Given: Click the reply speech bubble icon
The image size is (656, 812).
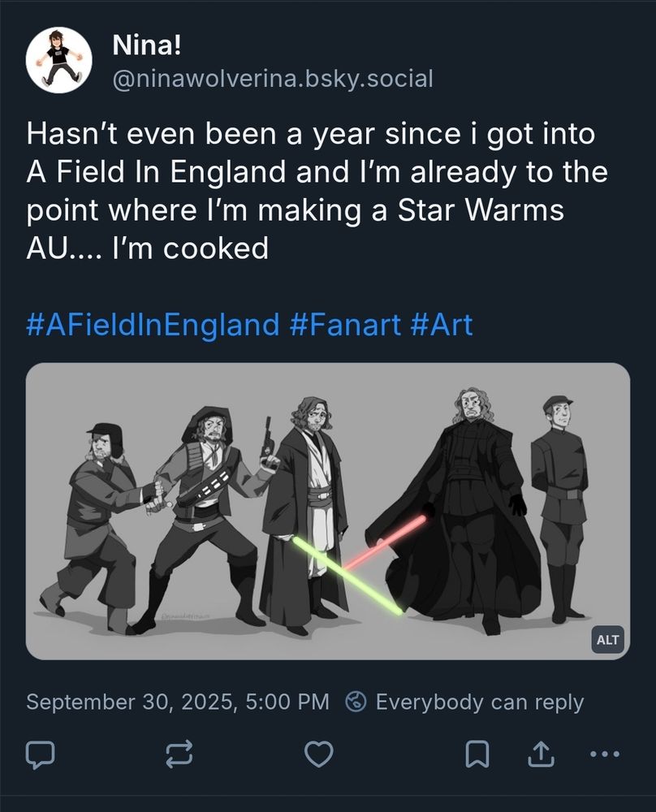Looking at the screenshot, I should [39, 754].
